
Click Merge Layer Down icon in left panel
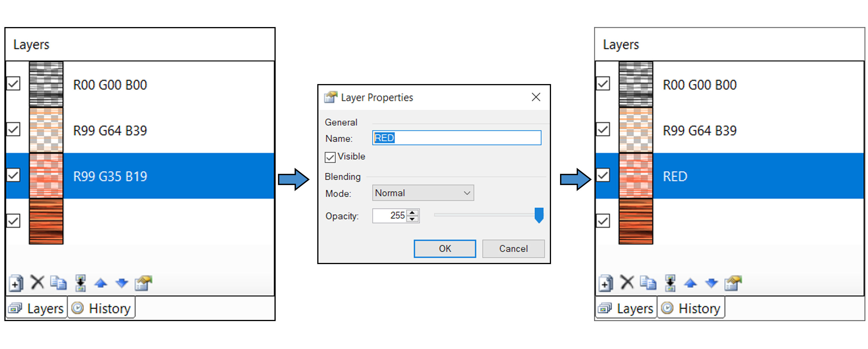(80, 283)
